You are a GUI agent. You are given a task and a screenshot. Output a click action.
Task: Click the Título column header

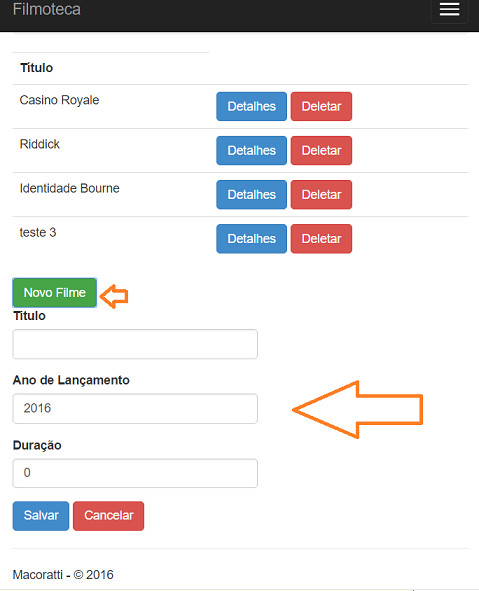[x=37, y=68]
